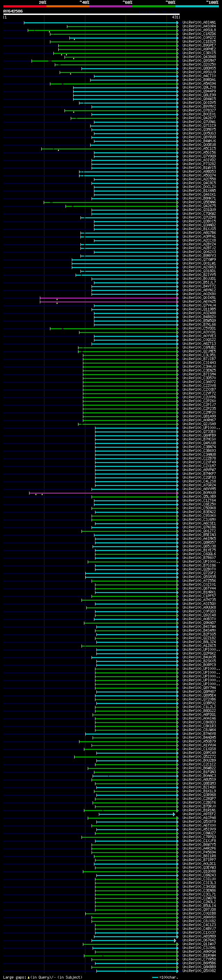Open the UniRef100_C7RPQ3 entry
This screenshot has width=222, height=980.
pos(199,837)
